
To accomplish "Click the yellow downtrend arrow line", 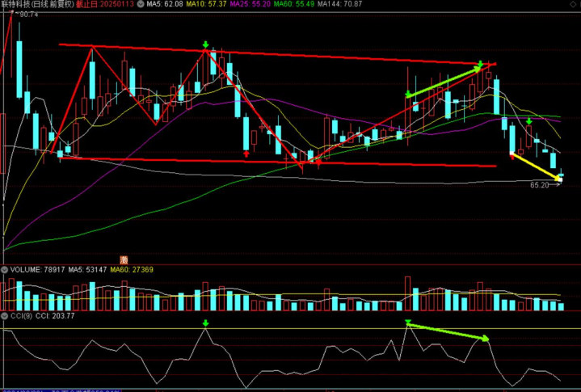I will click(535, 166).
